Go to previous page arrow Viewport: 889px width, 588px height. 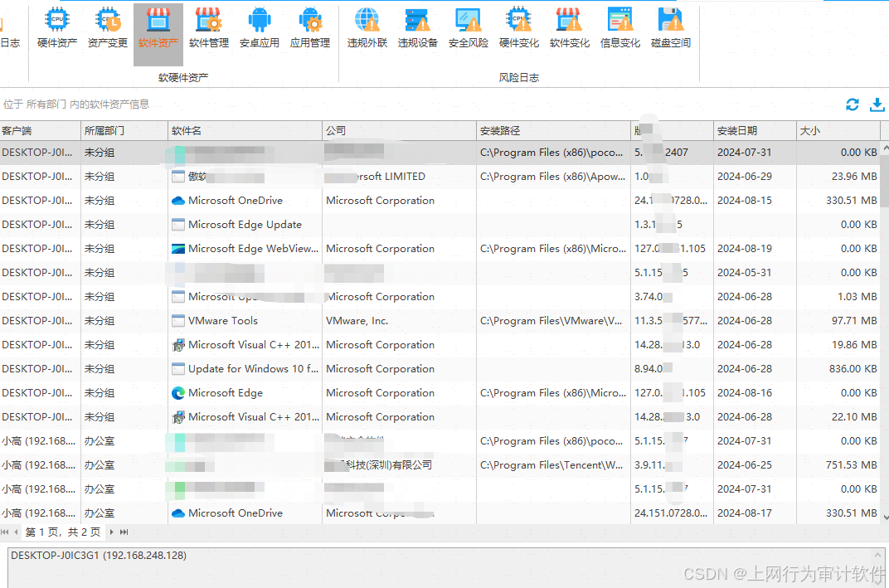(x=16, y=532)
